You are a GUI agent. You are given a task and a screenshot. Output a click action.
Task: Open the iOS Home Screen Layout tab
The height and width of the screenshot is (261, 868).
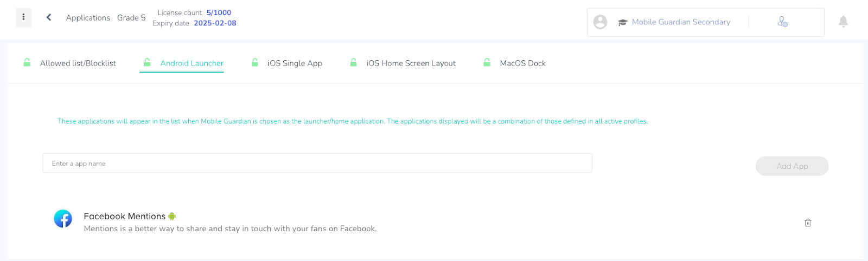[x=411, y=63]
